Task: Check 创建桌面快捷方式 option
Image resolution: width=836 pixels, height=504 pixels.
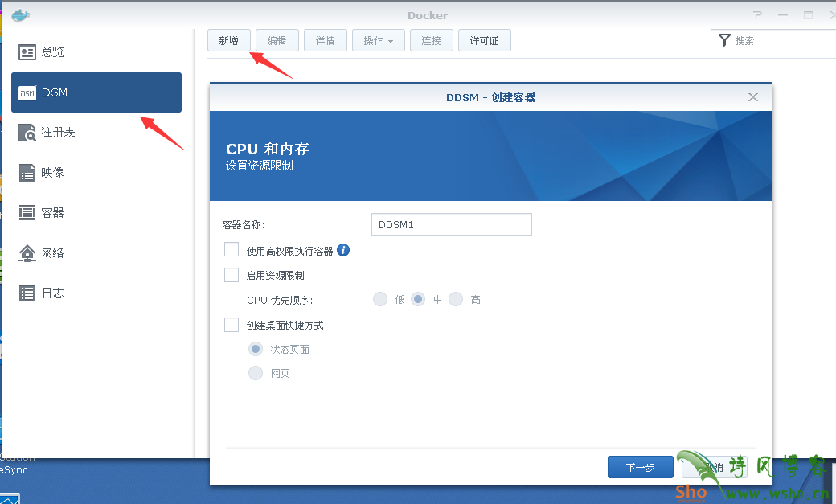Action: point(232,325)
